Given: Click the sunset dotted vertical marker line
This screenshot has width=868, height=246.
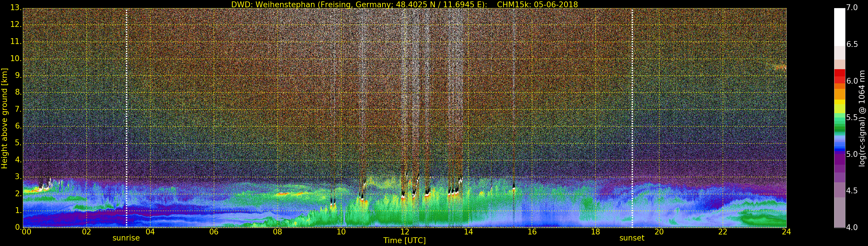Looking at the screenshot, I should (632, 118).
